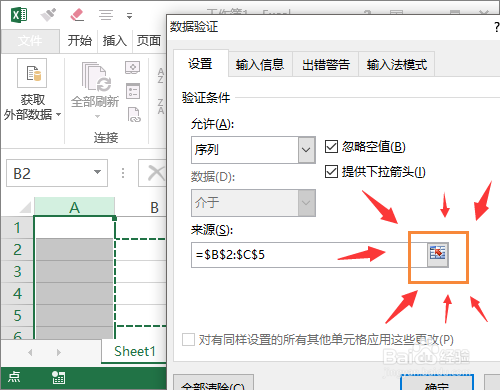The height and width of the screenshot is (390, 500).
Task: Switch to the 开始 ribbon tab
Action: click(79, 41)
